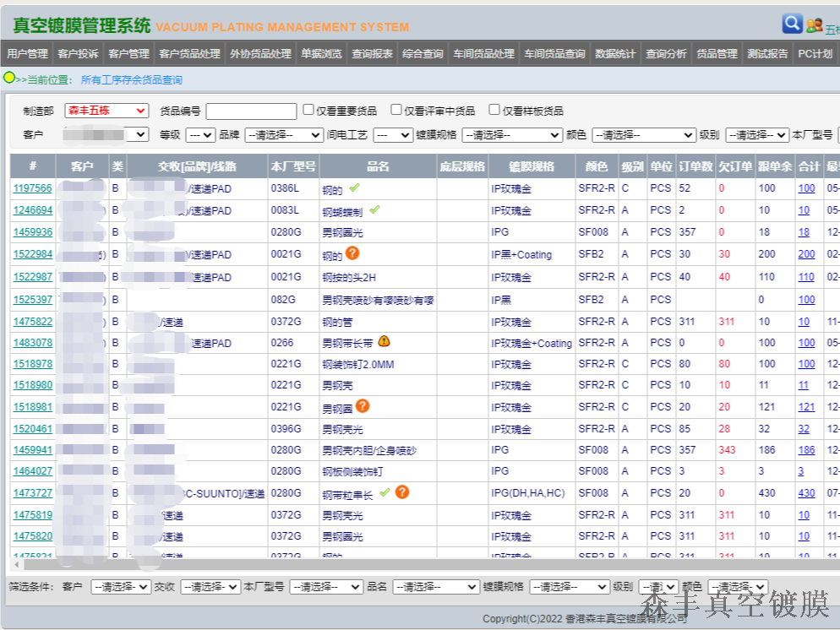Click inside 货品编号 input field
This screenshot has height=630, width=840.
click(x=251, y=111)
